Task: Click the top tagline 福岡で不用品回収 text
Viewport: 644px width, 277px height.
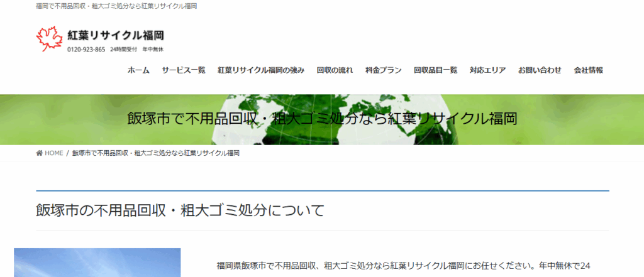Action: click(116, 6)
